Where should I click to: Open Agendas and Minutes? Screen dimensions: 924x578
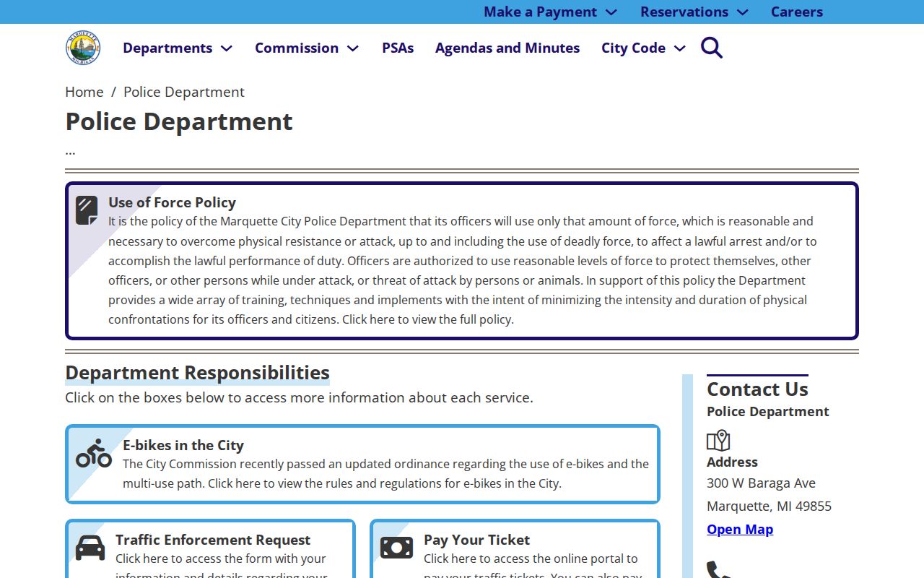(507, 48)
